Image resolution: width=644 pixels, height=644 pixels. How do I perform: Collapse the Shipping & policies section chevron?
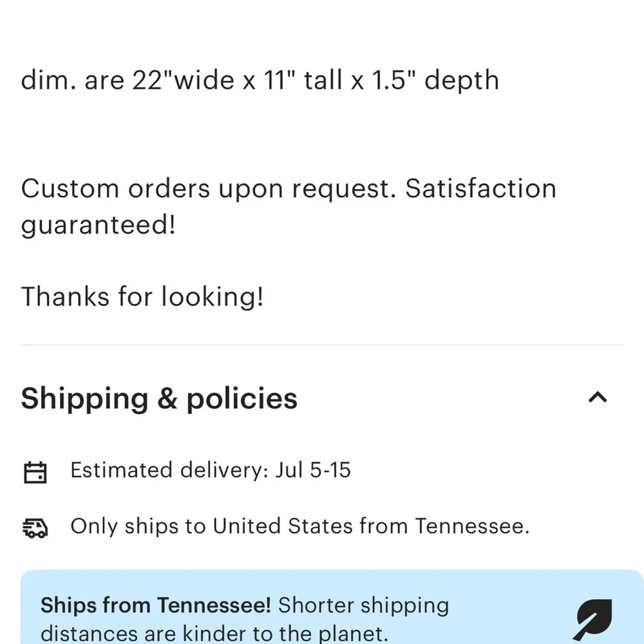coord(598,397)
